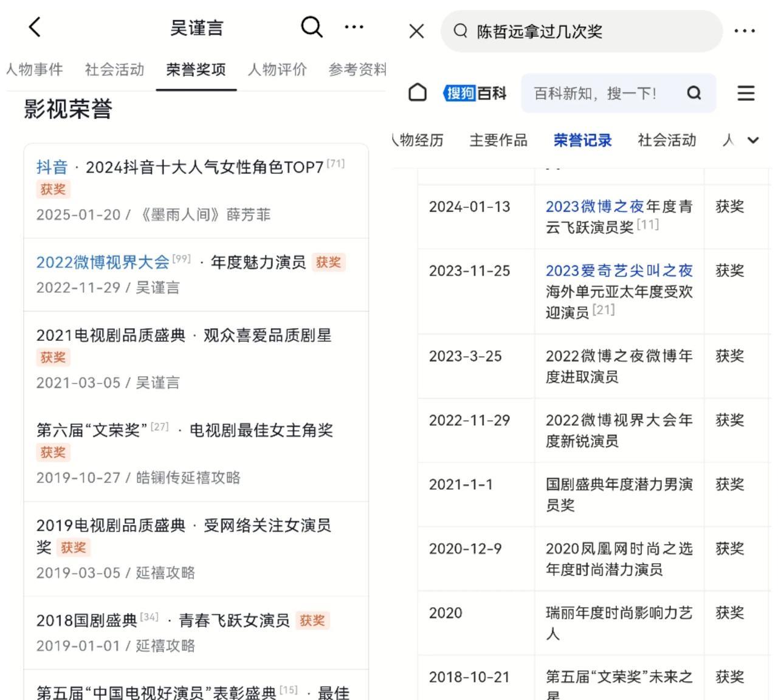778x700 pixels.
Task: Switch to 人物事件 tab
Action: pyautogui.click(x=34, y=69)
